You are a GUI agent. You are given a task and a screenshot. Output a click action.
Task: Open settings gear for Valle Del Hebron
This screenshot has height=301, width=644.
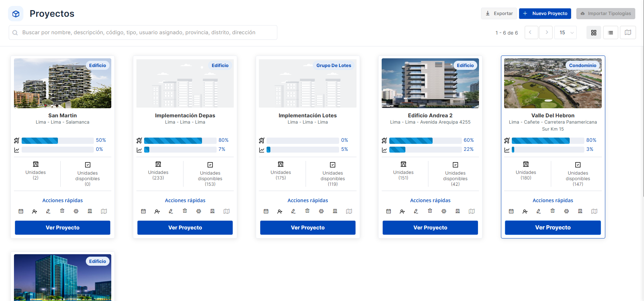pos(567,211)
